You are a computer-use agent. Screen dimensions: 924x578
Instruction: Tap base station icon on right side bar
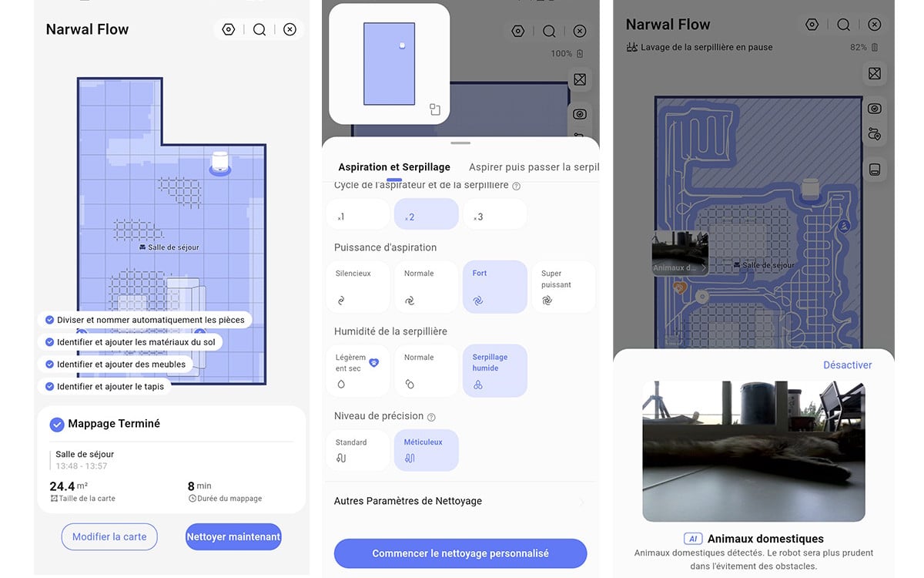[875, 170]
